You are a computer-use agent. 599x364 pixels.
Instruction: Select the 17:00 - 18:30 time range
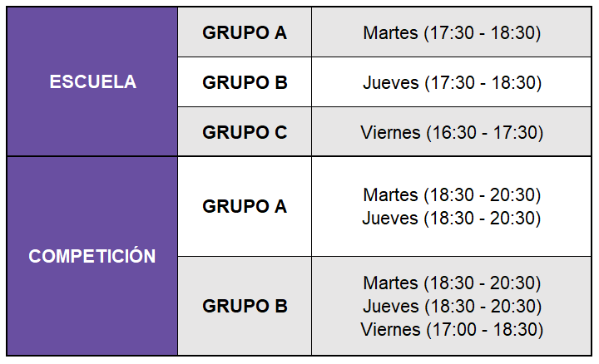coord(484,329)
